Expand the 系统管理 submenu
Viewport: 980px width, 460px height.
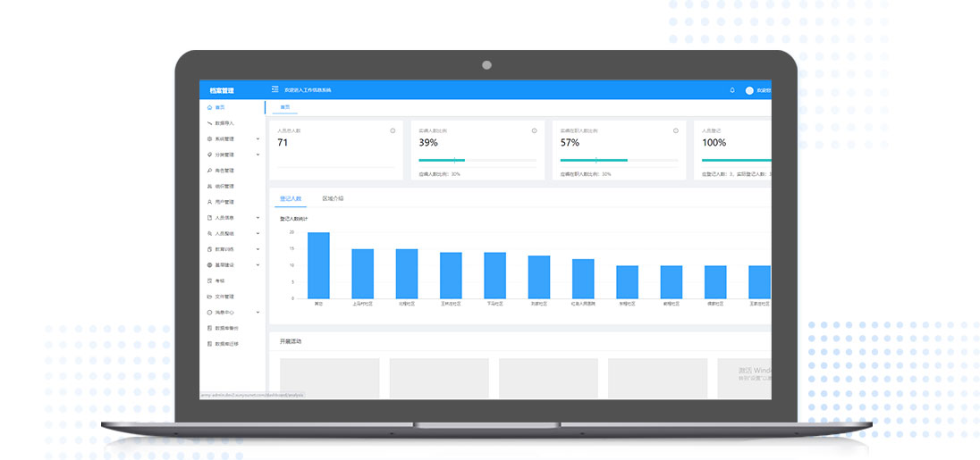point(258,139)
